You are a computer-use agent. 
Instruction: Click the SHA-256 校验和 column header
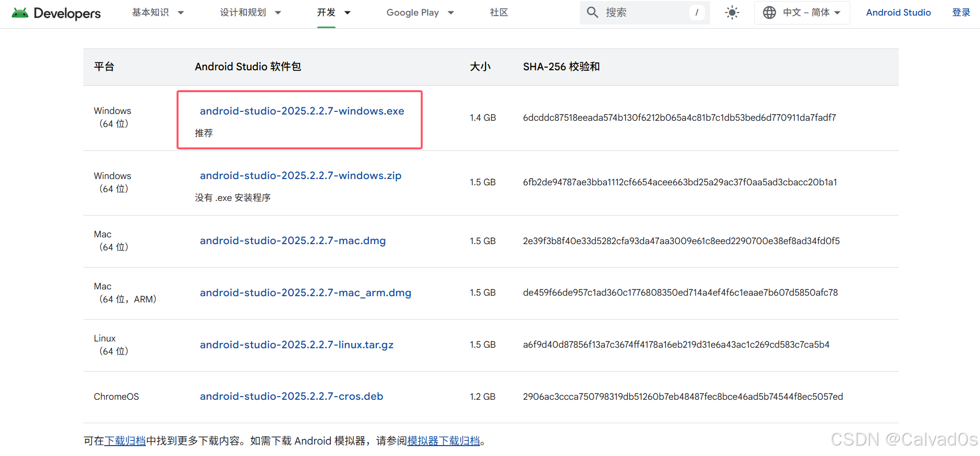point(561,67)
